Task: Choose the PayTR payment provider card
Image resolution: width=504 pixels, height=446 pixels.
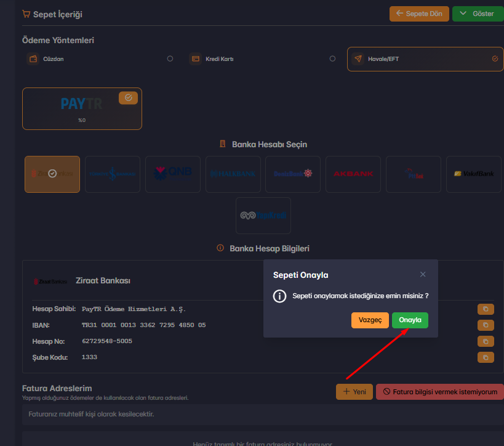Action: [x=82, y=109]
